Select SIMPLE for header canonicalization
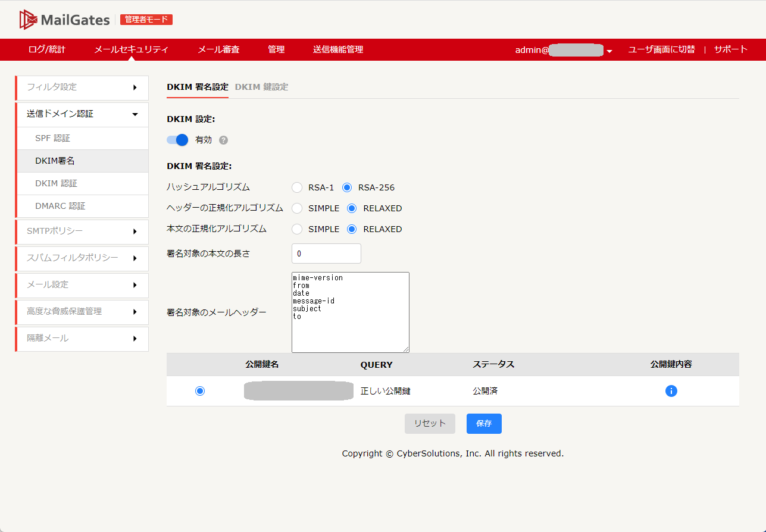The height and width of the screenshot is (532, 766). point(297,208)
